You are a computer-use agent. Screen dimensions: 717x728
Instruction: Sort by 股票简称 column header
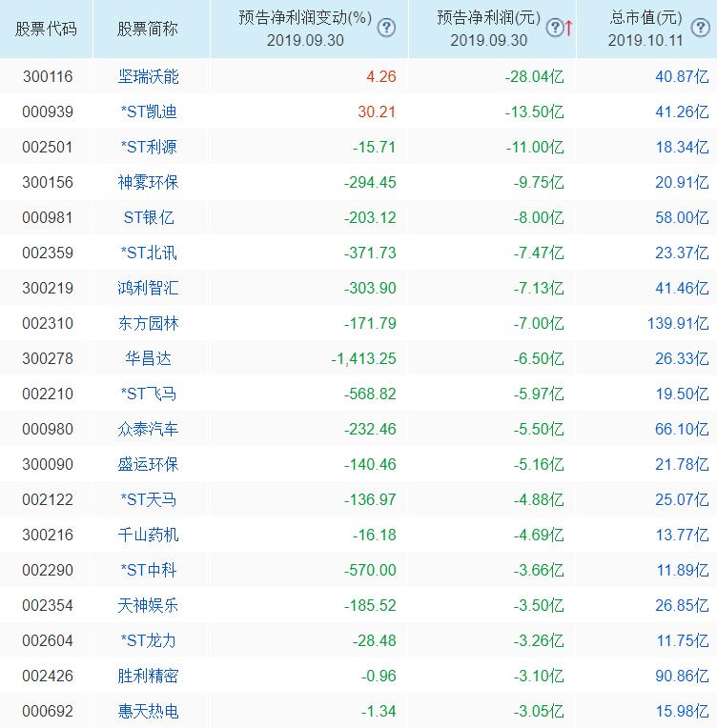click(x=147, y=30)
